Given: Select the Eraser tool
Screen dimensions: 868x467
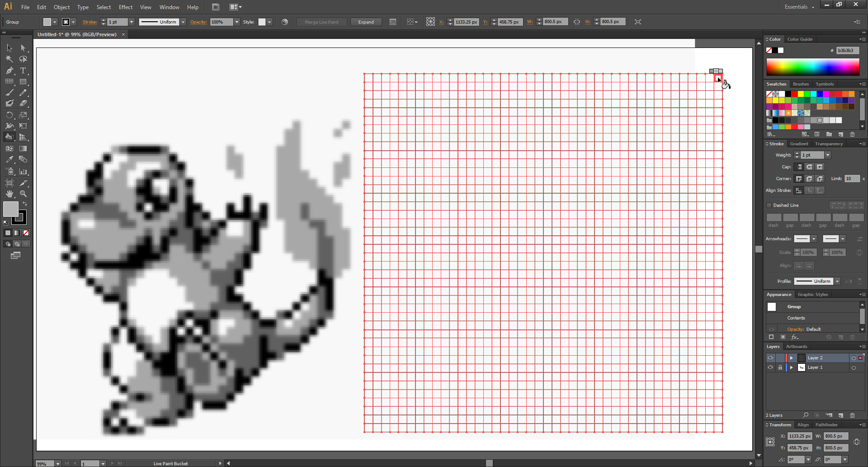Looking at the screenshot, I should click(23, 103).
